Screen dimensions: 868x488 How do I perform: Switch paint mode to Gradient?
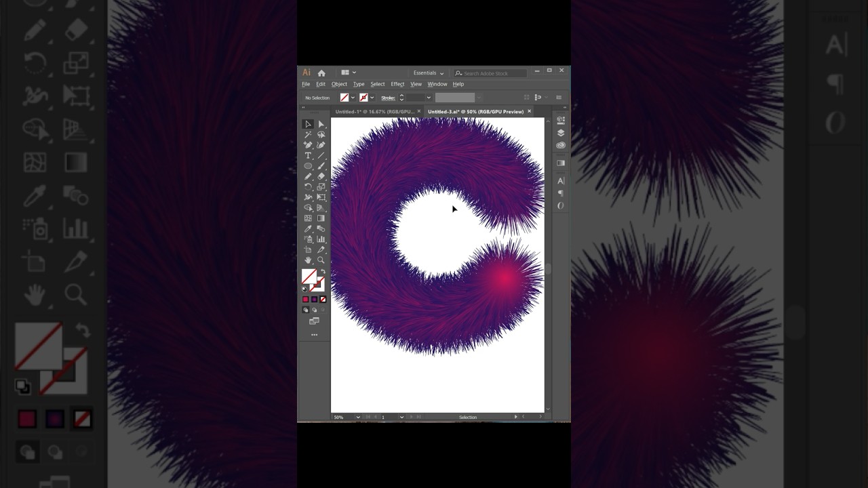pyautogui.click(x=314, y=299)
